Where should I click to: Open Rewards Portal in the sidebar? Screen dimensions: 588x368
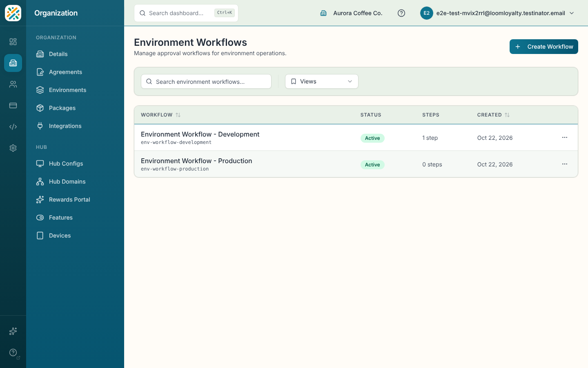point(75,200)
